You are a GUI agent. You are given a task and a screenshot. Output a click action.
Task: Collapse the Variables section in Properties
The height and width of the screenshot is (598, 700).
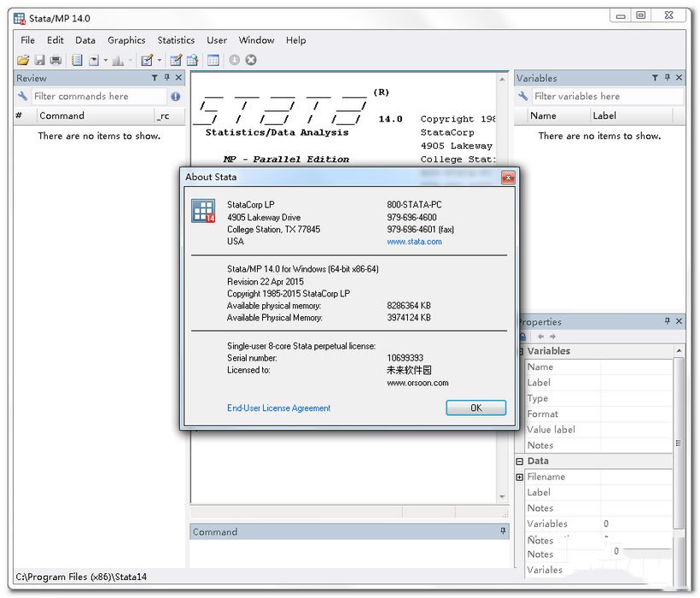(x=521, y=351)
